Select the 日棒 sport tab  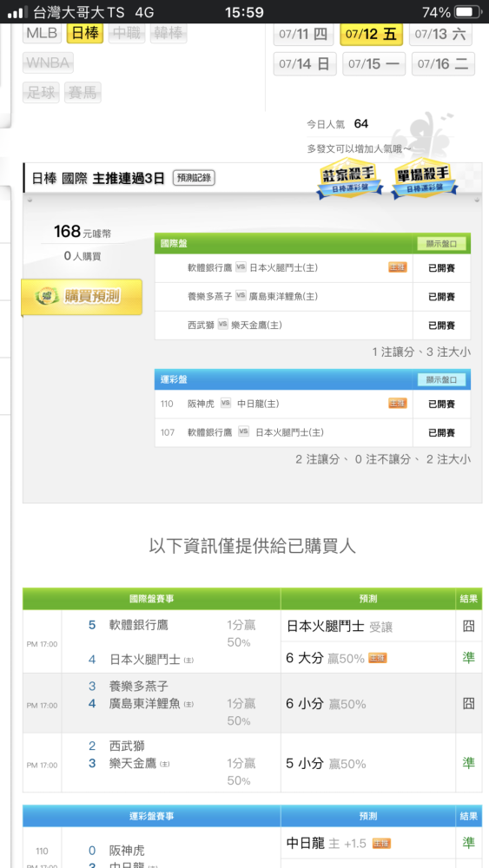coord(85,33)
